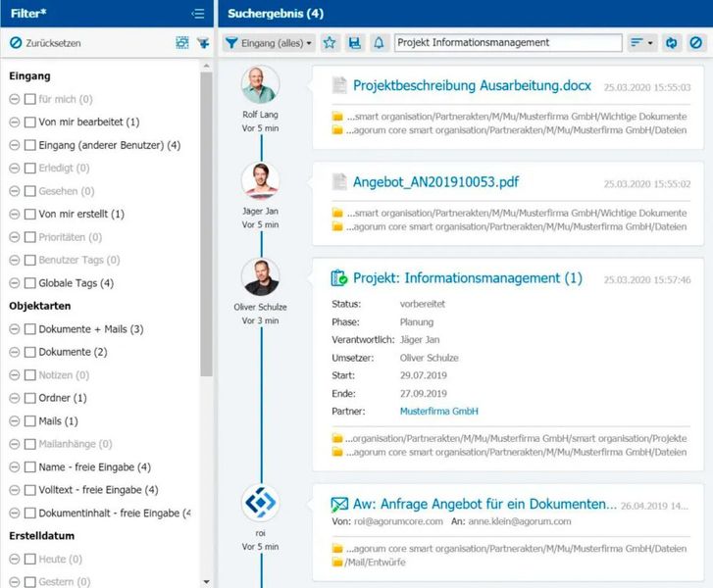
Task: Mark search as favorite with star icon
Action: click(x=330, y=43)
